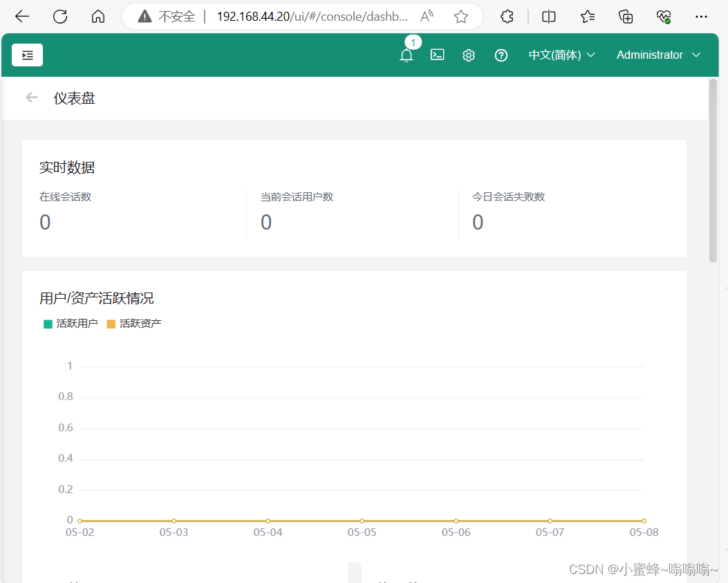Click the 今日会话失败数 value

[478, 222]
